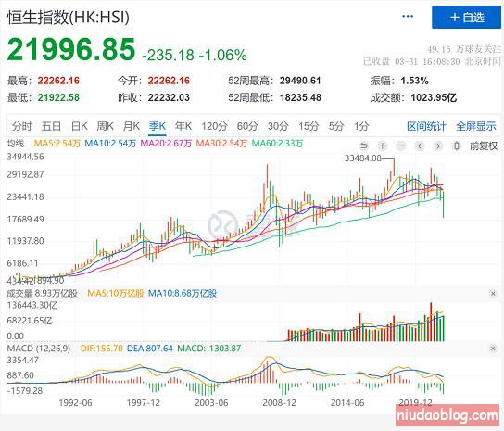
Task: Zoom out the chart with minus icon
Action: pos(400,146)
